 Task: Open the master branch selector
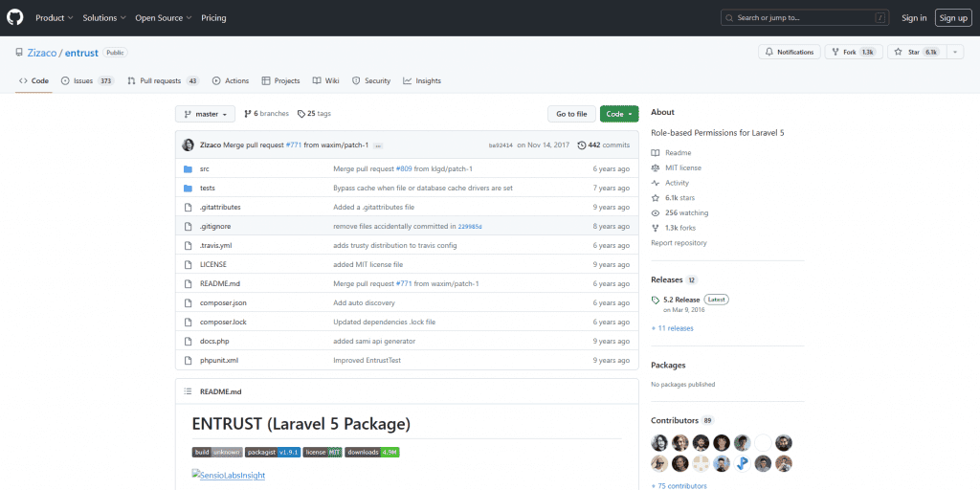(205, 115)
